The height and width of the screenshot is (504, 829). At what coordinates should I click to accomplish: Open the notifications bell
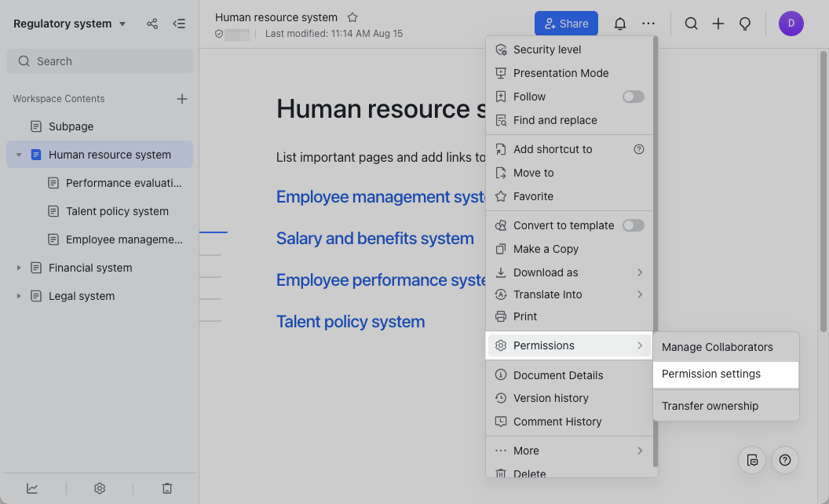[x=620, y=24]
